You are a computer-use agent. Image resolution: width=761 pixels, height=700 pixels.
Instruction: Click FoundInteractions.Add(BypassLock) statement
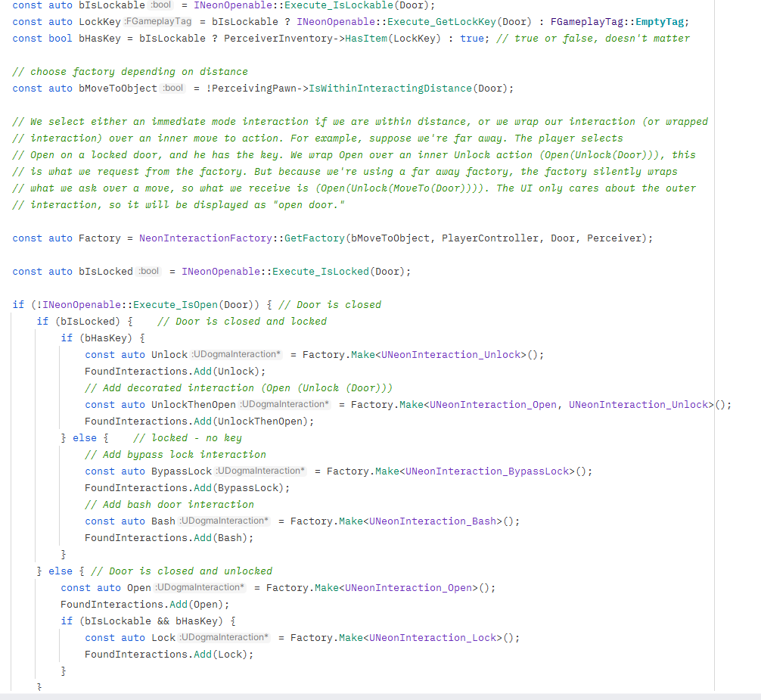(x=188, y=488)
